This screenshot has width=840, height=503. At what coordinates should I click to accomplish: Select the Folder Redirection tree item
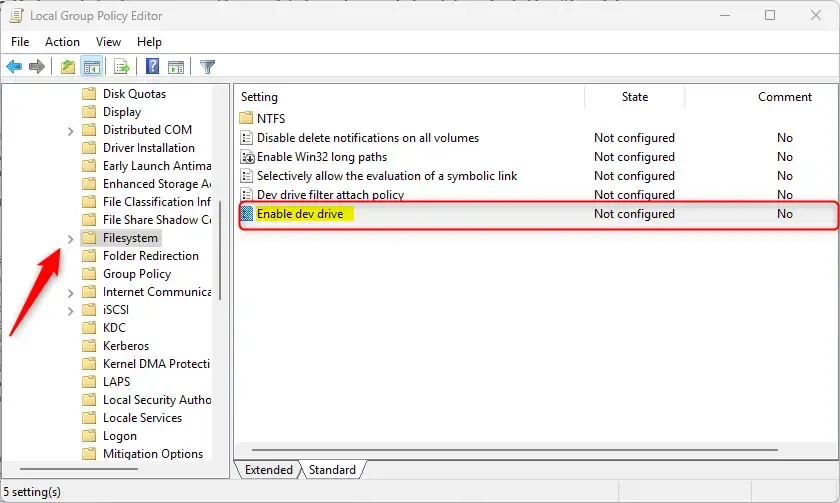click(151, 256)
